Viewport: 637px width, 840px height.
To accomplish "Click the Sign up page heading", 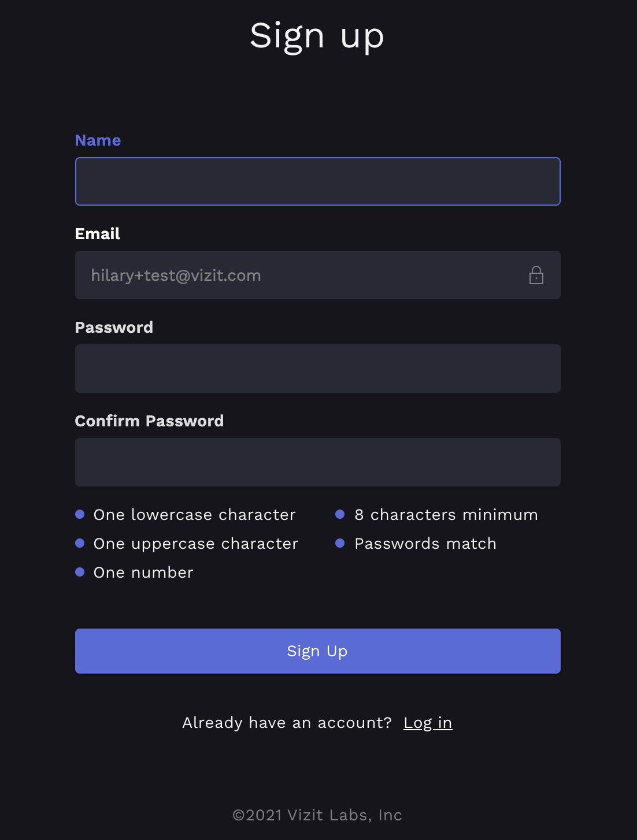I will pyautogui.click(x=317, y=36).
